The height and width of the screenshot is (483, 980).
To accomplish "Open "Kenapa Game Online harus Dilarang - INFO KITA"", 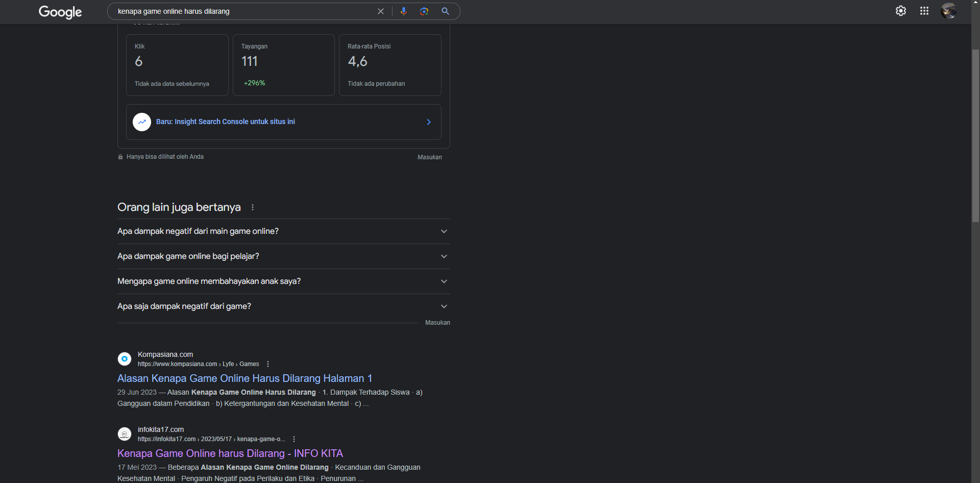I will pos(230,453).
